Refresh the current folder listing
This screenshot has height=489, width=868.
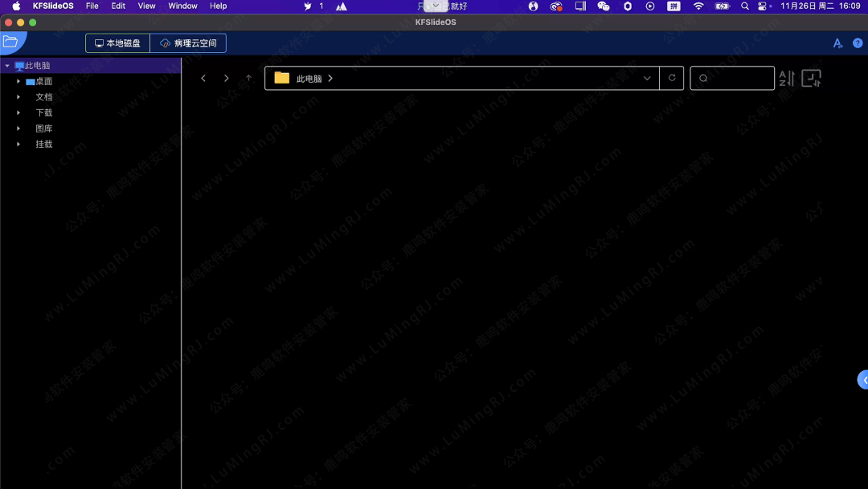(x=672, y=78)
